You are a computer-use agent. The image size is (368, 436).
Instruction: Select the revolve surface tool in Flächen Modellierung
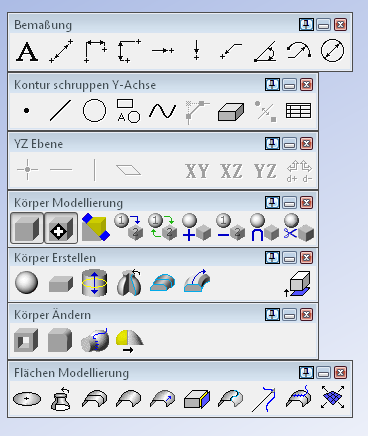click(x=61, y=399)
